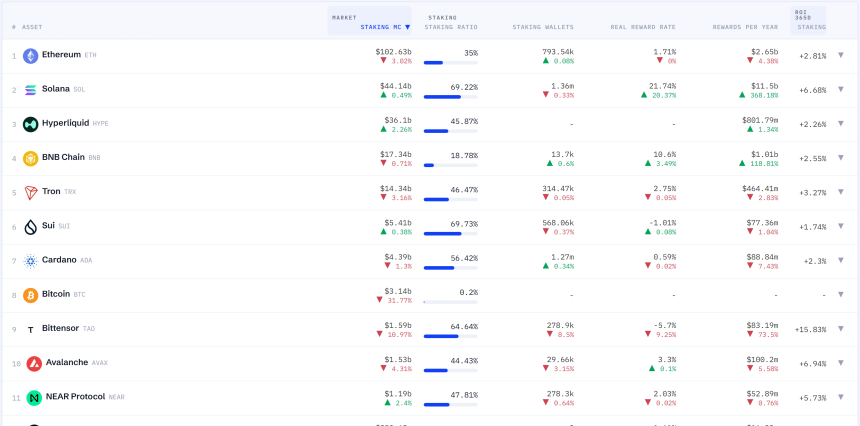Expand the Bittensor row details arrow
Screen dimensions: 860x426
tap(841, 328)
